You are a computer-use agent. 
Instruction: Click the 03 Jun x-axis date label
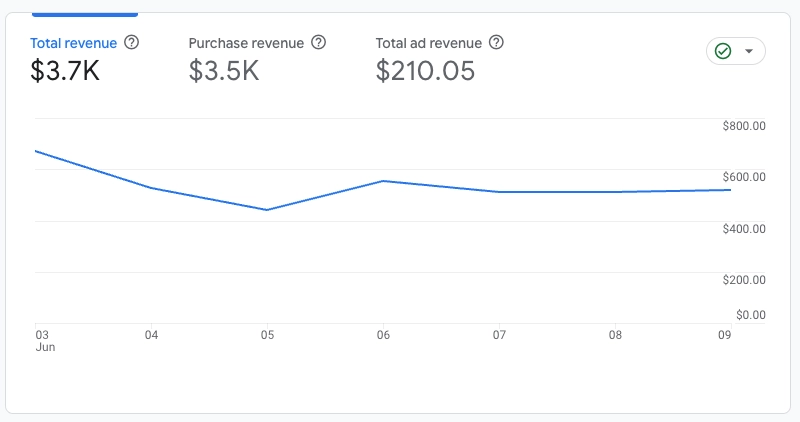coord(43,340)
